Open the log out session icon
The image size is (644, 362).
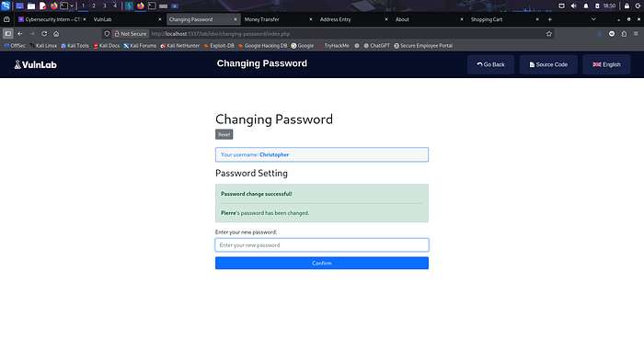[638, 6]
